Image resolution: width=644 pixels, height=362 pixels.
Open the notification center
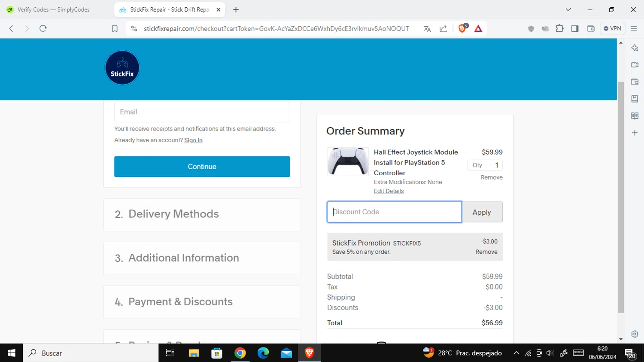(631, 353)
